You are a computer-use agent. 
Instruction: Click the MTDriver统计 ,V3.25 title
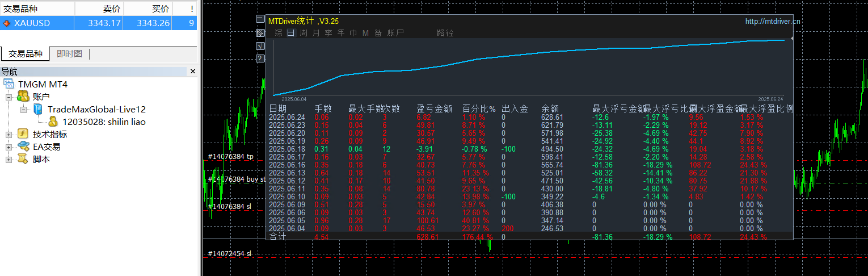pyautogui.click(x=304, y=21)
